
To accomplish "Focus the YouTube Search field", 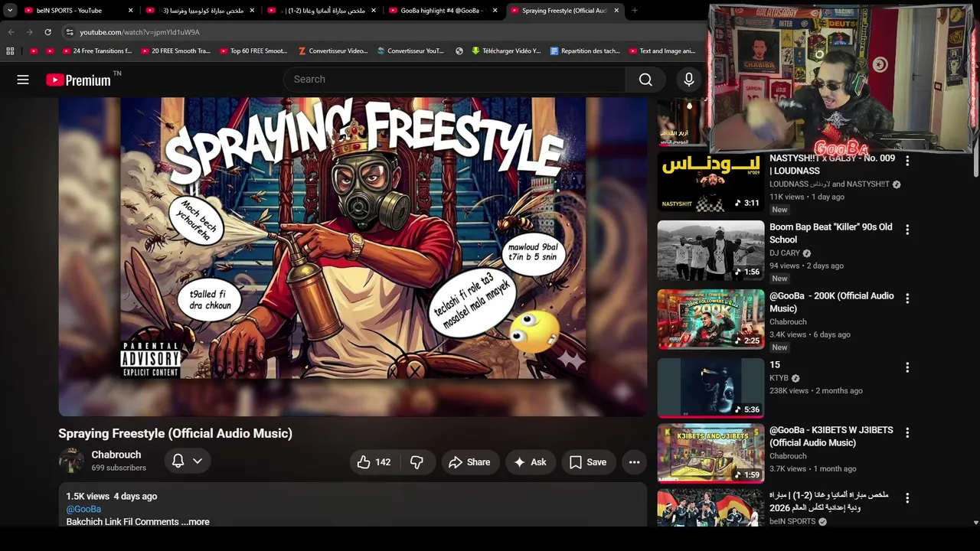I will [x=455, y=80].
